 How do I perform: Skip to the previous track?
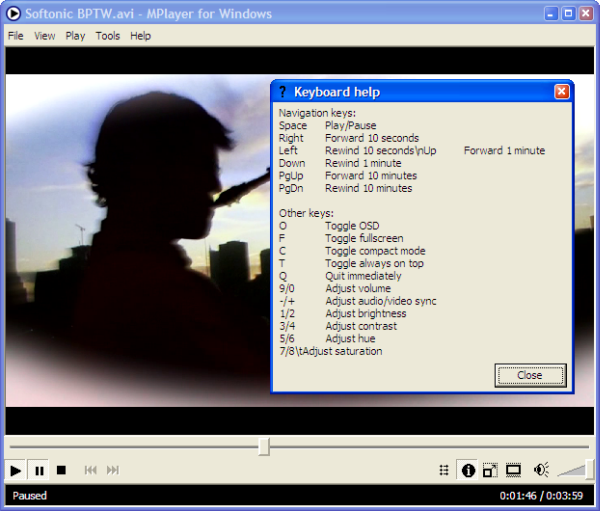click(91, 470)
